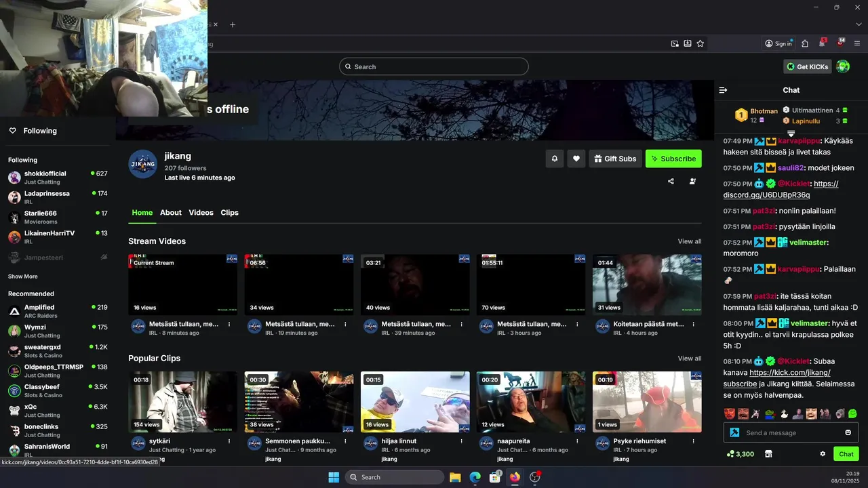Image resolution: width=868 pixels, height=488 pixels.
Task: Play the Semmonen paukku clip thumbnail
Action: pyautogui.click(x=299, y=402)
